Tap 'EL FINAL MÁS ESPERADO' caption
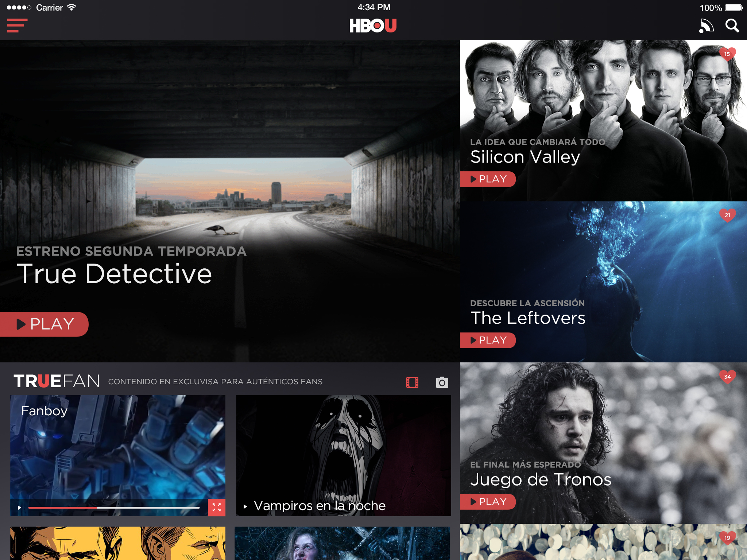Image resolution: width=747 pixels, height=560 pixels. [526, 465]
